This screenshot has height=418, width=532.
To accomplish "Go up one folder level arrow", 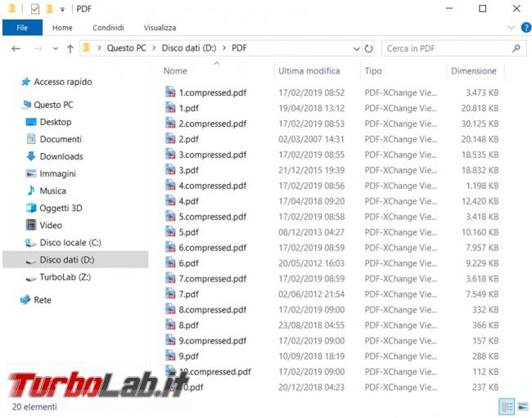I will pos(70,49).
